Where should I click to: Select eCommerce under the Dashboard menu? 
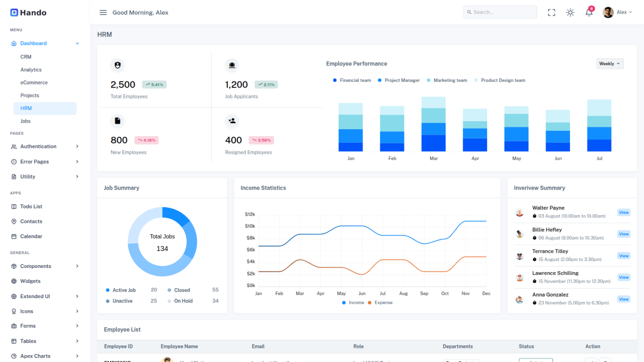click(34, 82)
